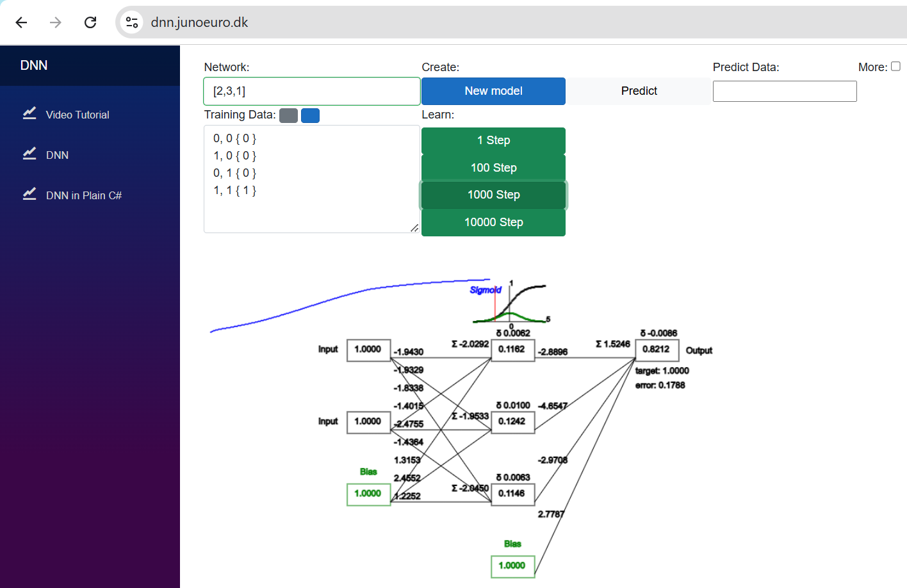Focus the Predict Data input field
Image resolution: width=907 pixels, height=588 pixels.
(785, 91)
